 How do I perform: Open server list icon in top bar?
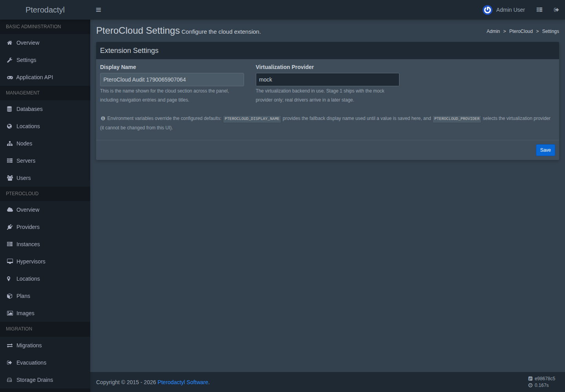click(x=539, y=10)
